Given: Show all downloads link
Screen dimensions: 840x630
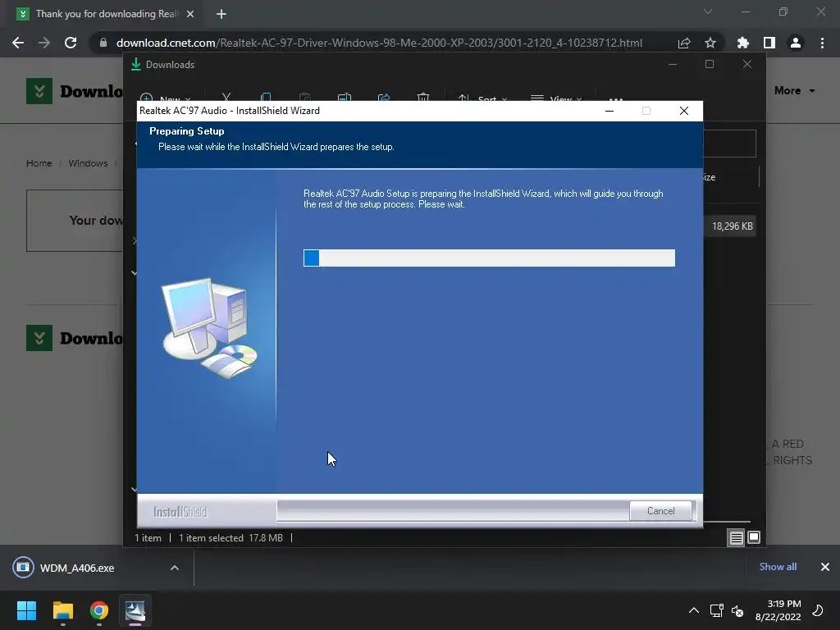Looking at the screenshot, I should click(778, 567).
